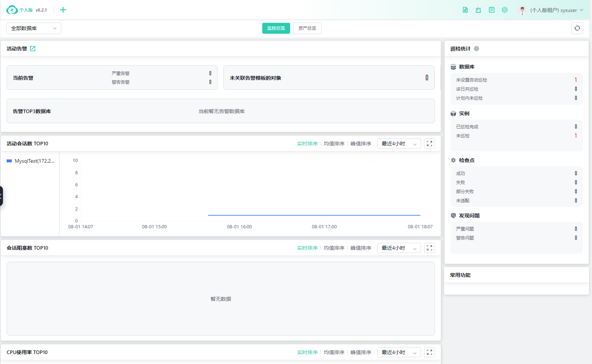
Task: Click the 部分失败 checkpoint row label
Action: pos(465,192)
